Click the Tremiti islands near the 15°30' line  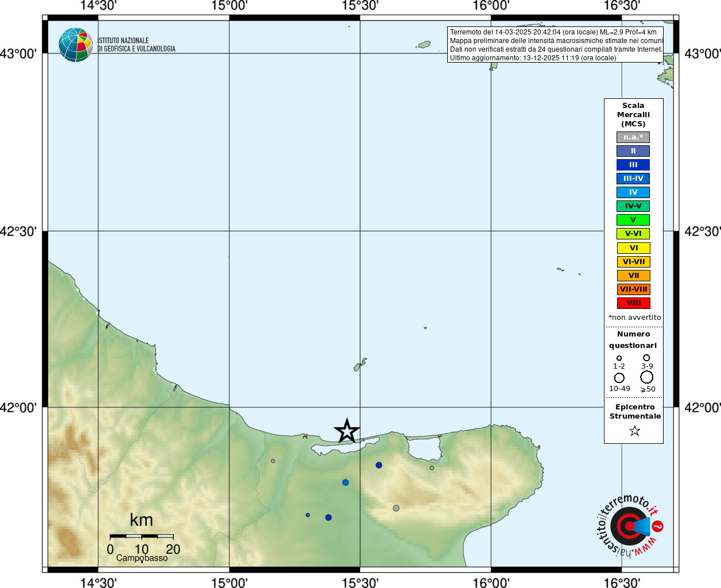tap(360, 365)
